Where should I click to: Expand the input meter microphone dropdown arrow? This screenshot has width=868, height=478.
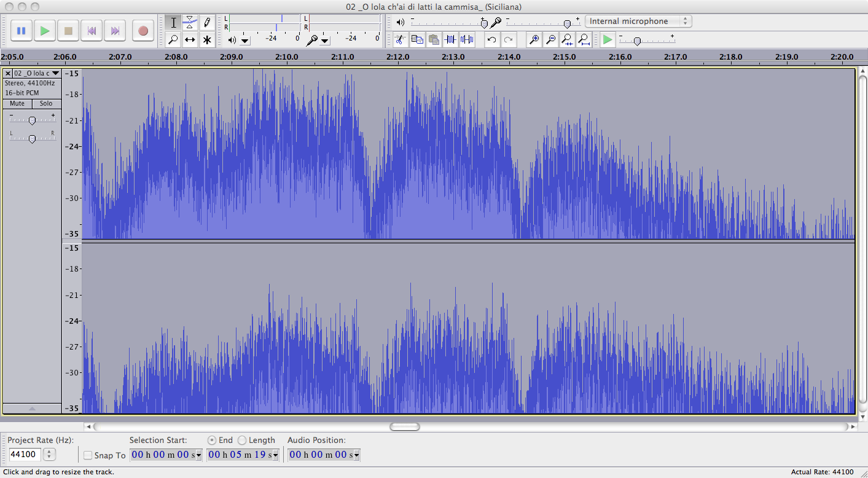(325, 41)
